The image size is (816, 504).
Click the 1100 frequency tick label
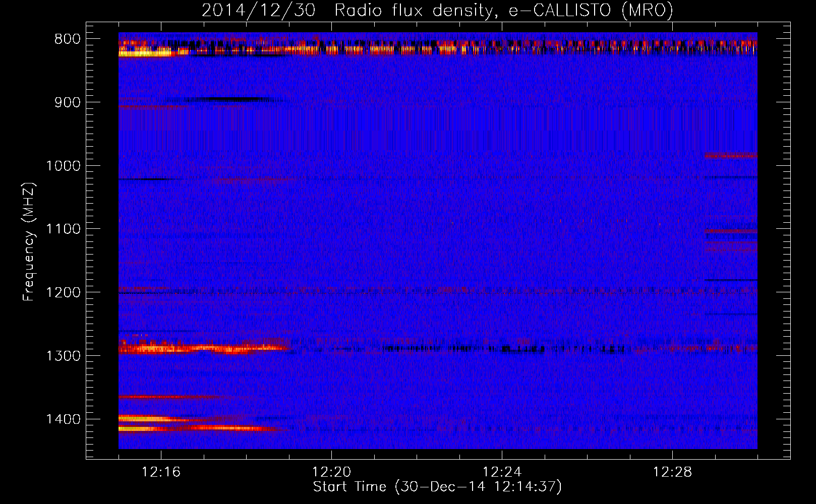[x=63, y=229]
